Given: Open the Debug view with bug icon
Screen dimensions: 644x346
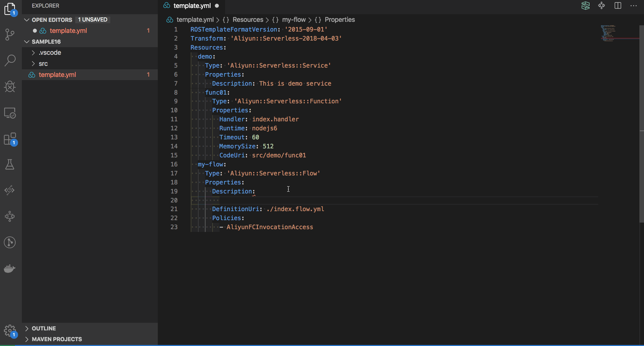Looking at the screenshot, I should (10, 86).
